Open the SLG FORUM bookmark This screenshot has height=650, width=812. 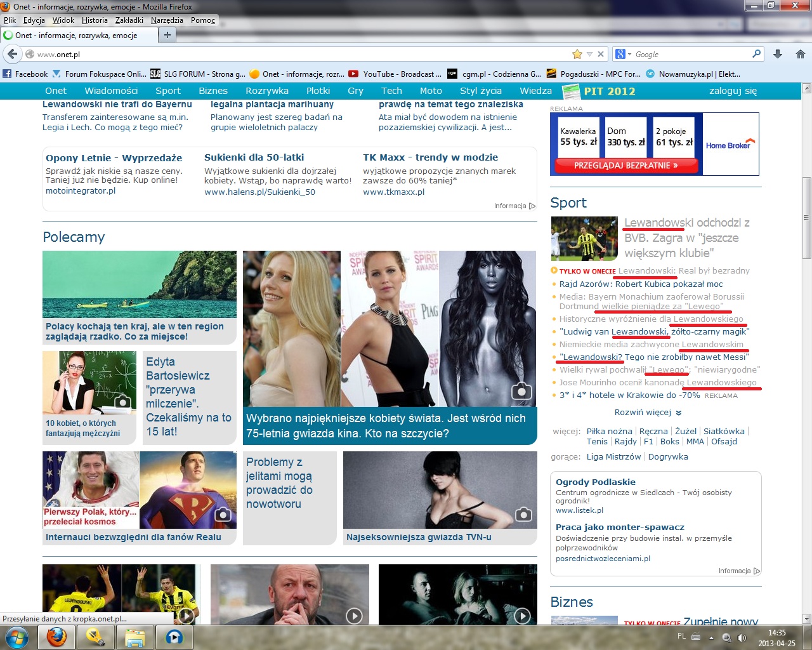pos(198,74)
